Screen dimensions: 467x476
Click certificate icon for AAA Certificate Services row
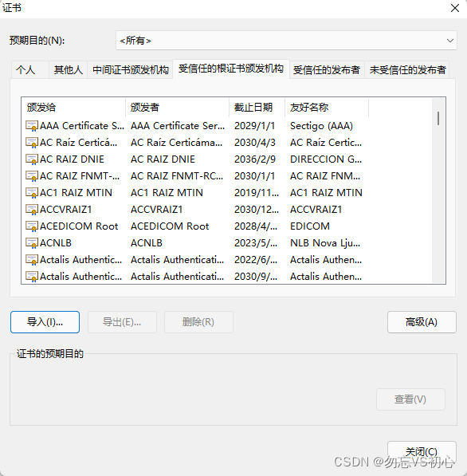(x=32, y=126)
